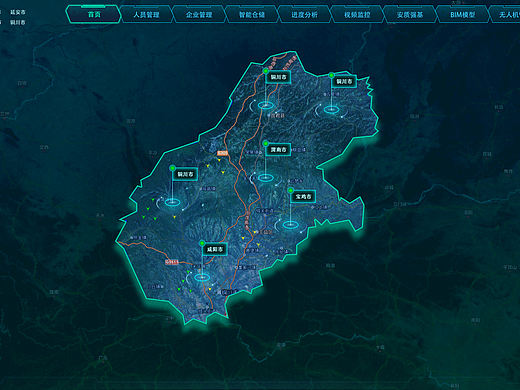The width and height of the screenshot is (520, 390).
Task: Select 延安市 in the top-left list
Action: [18, 12]
